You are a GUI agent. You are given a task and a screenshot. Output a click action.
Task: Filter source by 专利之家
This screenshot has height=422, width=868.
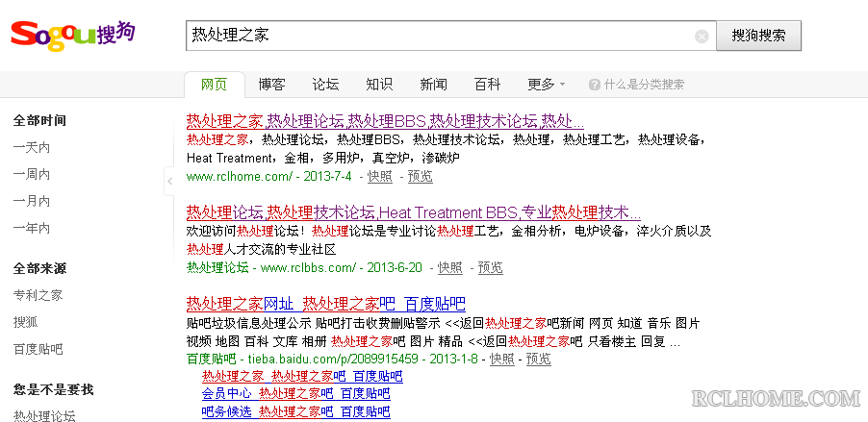click(38, 295)
